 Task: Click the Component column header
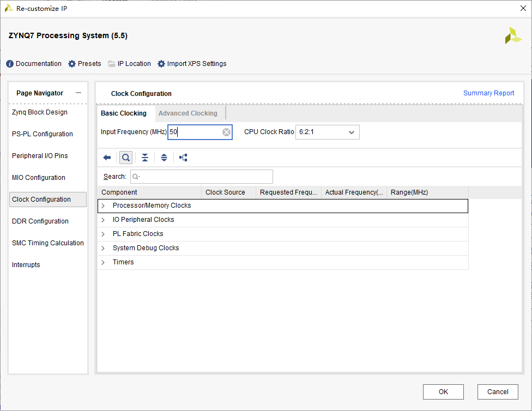pyautogui.click(x=149, y=192)
